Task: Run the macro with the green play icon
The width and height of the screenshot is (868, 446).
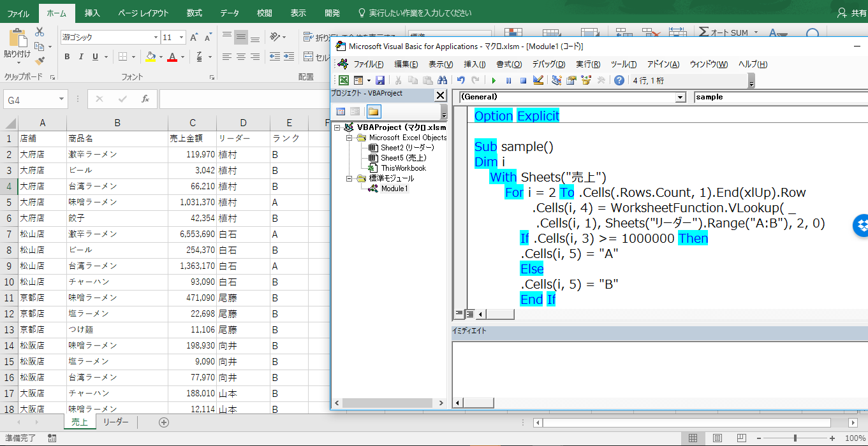Action: pos(494,80)
